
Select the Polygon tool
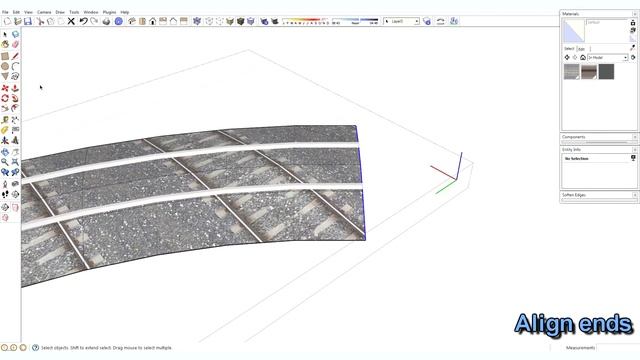(5, 76)
